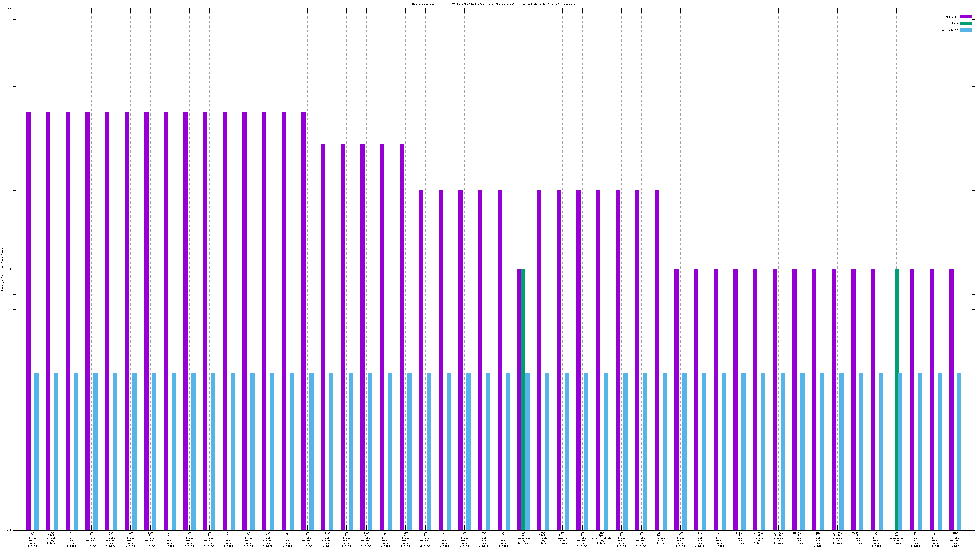Click the green Spam legend swatch
The image size is (980, 551).
pyautogui.click(x=966, y=24)
